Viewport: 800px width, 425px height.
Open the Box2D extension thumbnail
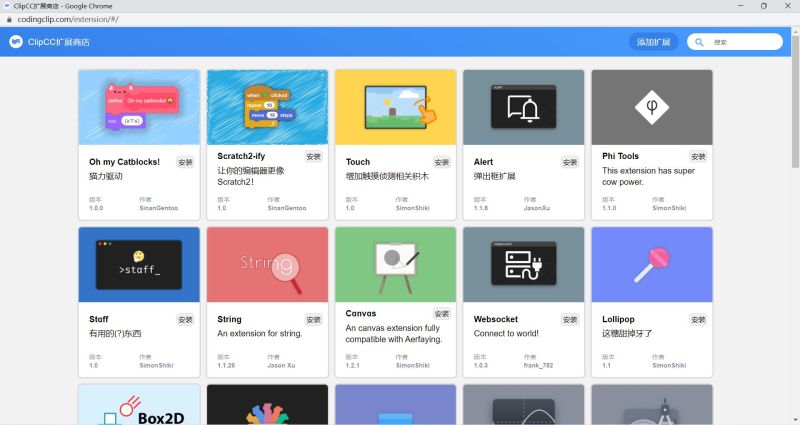pyautogui.click(x=139, y=405)
